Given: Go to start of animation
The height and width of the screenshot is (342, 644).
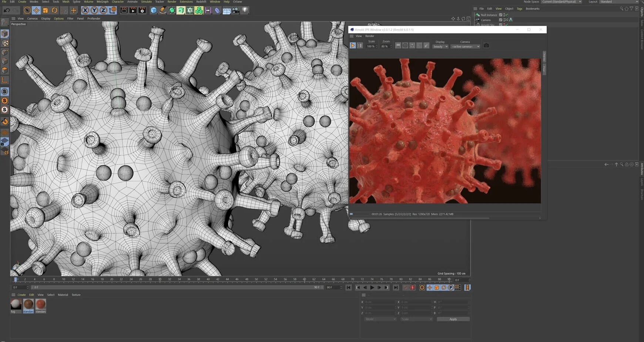Looking at the screenshot, I should coord(349,287).
